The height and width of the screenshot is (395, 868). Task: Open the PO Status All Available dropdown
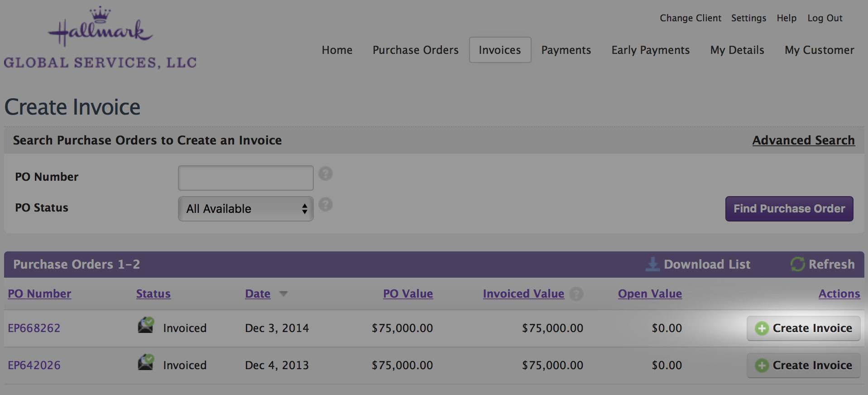click(x=246, y=209)
